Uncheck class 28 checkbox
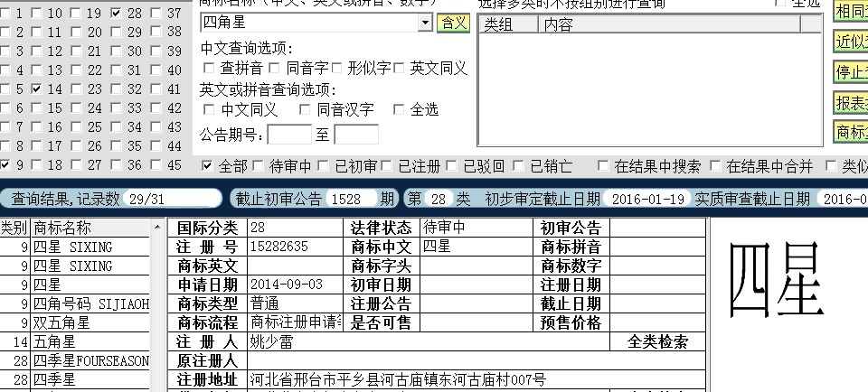Image resolution: width=868 pixels, height=392 pixels. pyautogui.click(x=117, y=13)
